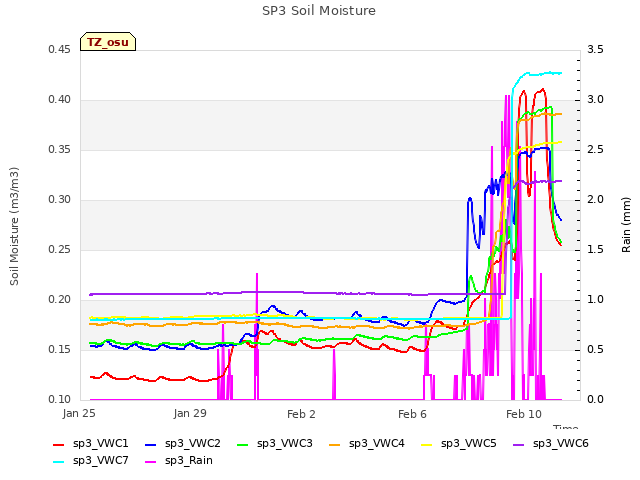Viewport: 640px width, 480px height.
Task: Click the 0.25 left axis value
Action: coord(60,249)
